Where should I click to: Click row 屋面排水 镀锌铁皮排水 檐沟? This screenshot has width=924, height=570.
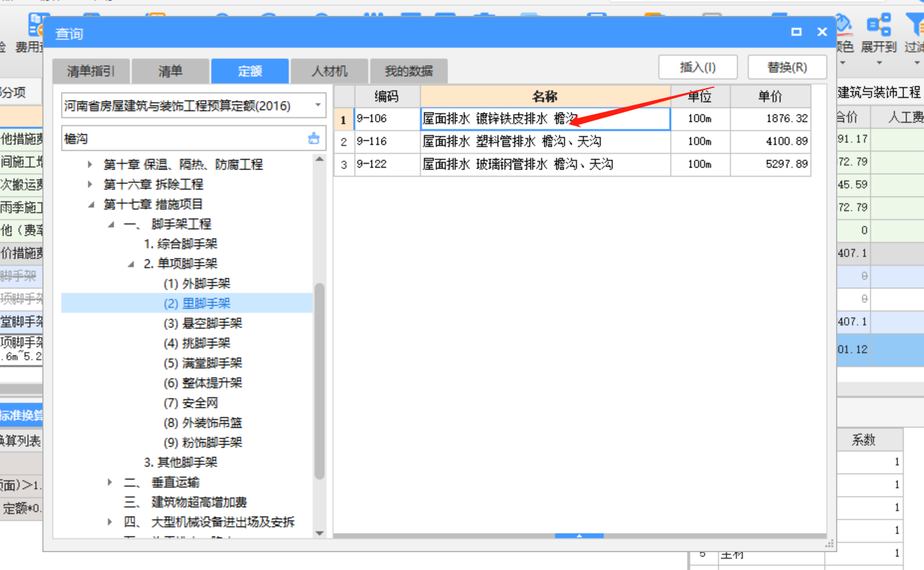tap(545, 119)
